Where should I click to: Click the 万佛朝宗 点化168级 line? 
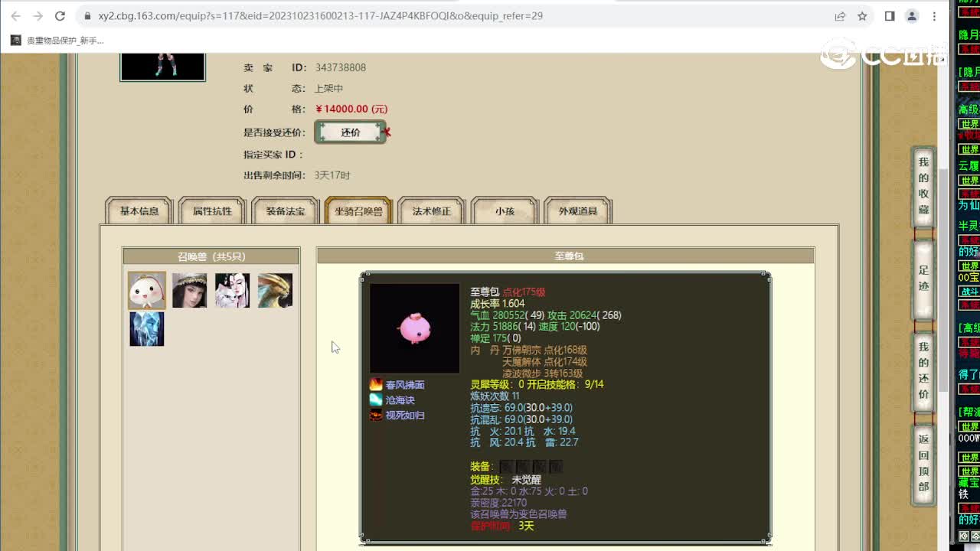545,350
